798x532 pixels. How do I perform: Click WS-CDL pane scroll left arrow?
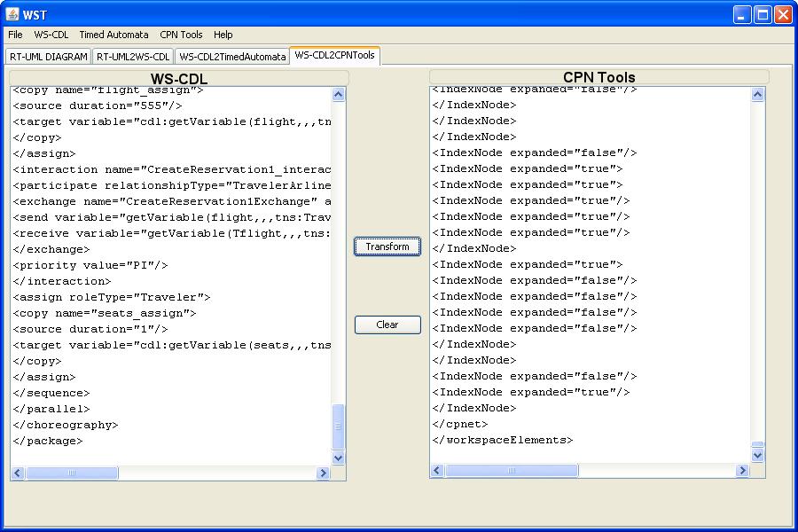18,473
